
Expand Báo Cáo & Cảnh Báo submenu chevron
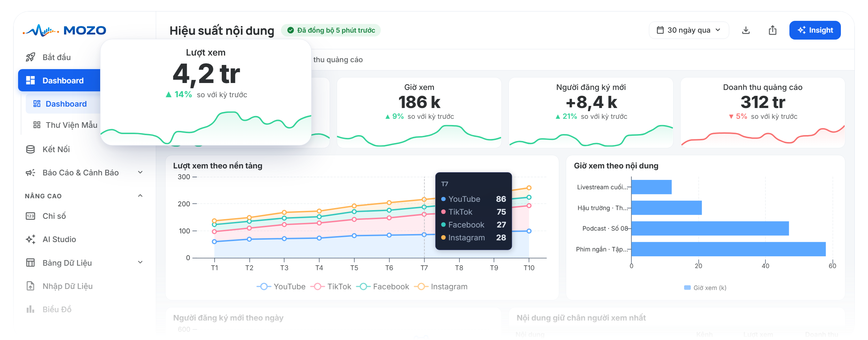(x=140, y=172)
